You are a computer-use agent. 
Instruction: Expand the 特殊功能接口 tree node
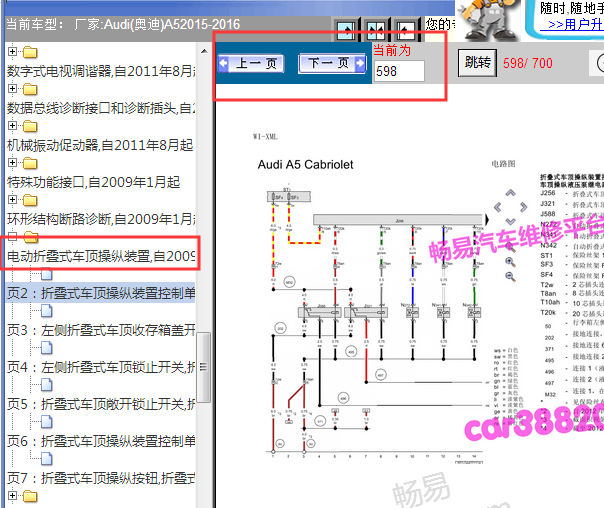12,163
